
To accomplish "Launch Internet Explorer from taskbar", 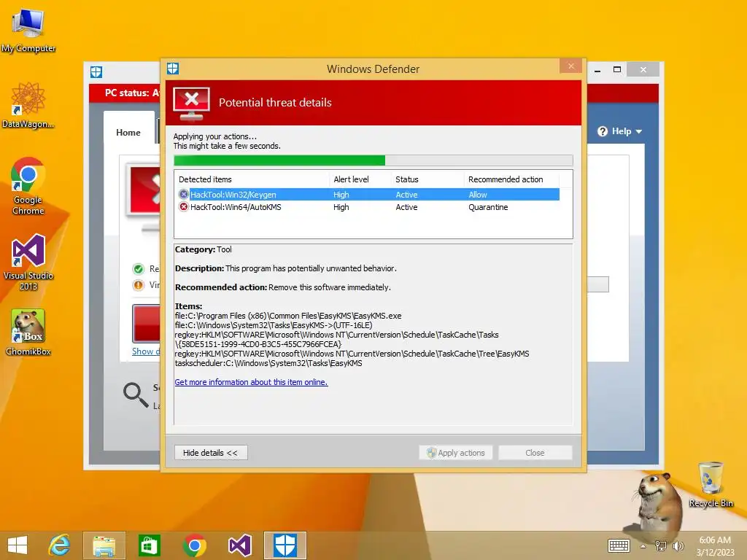I will click(60, 545).
